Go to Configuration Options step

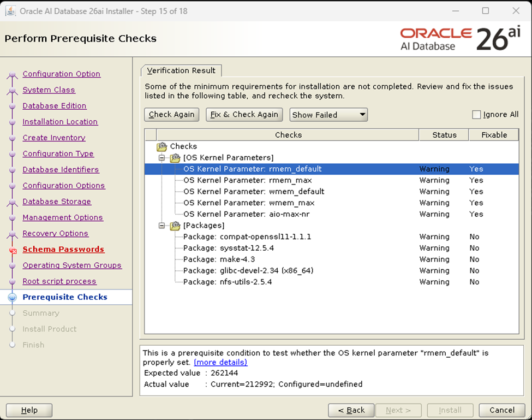coord(64,185)
